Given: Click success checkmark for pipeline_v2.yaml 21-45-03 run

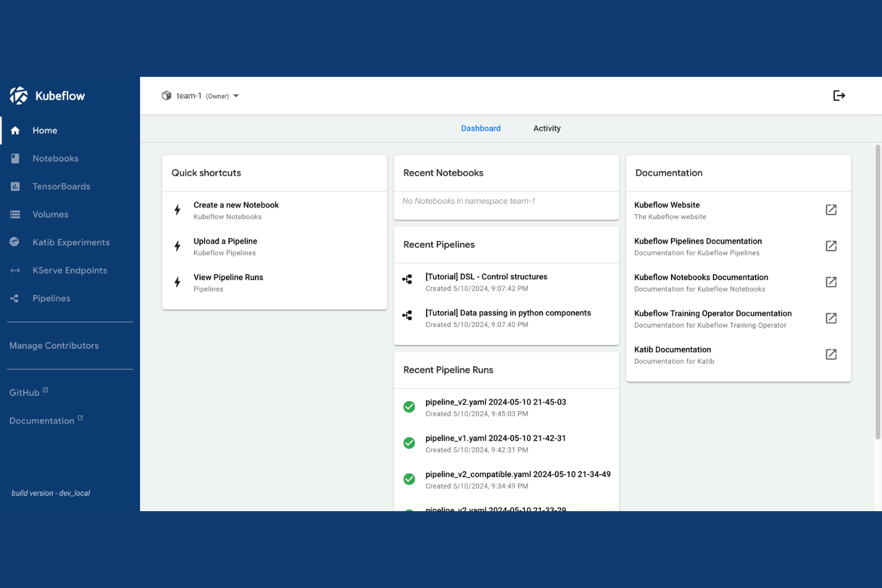Looking at the screenshot, I should coord(409,407).
